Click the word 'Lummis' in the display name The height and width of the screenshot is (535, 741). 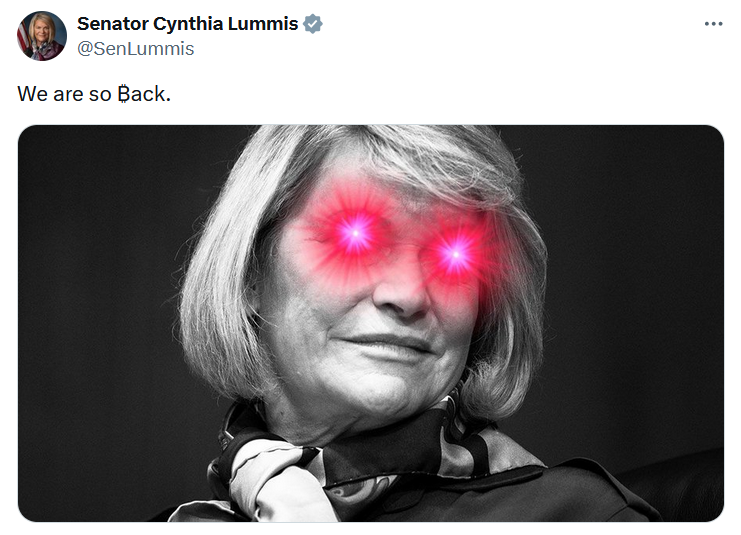point(263,24)
